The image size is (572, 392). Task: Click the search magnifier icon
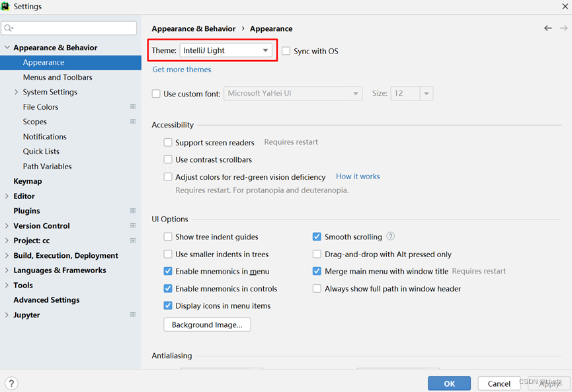click(x=9, y=28)
